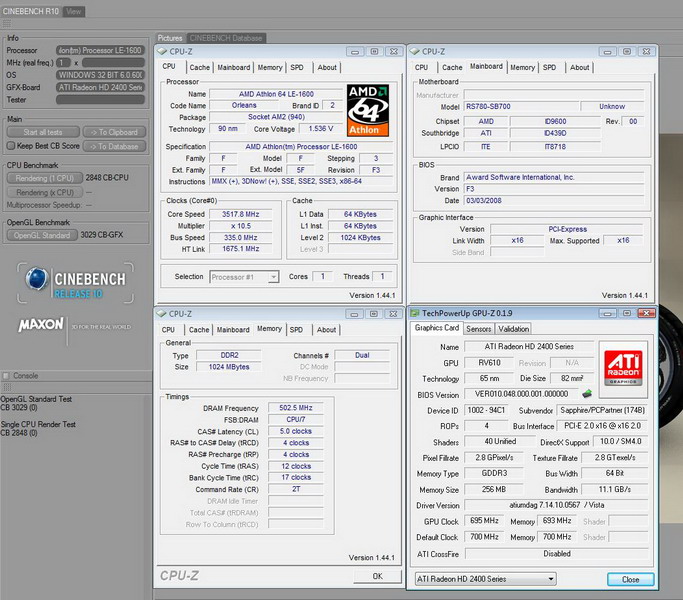Open the Cache tab in the motherboard-info CPU-Z window

[452, 68]
